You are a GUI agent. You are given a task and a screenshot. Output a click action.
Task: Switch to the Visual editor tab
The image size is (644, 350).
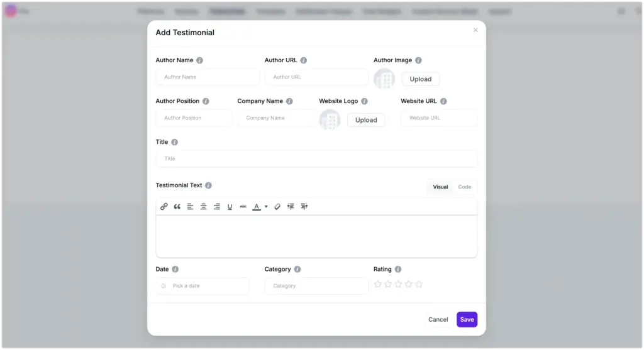point(440,187)
